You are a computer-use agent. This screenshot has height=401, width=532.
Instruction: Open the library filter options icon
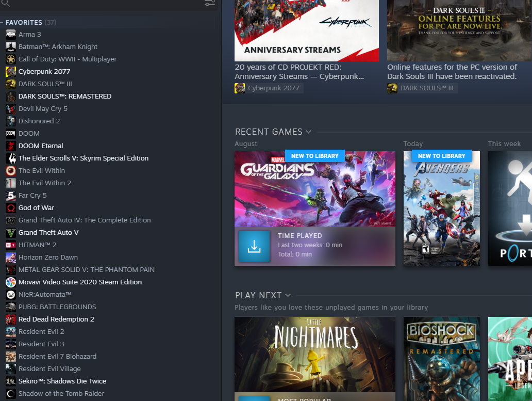(210, 3)
